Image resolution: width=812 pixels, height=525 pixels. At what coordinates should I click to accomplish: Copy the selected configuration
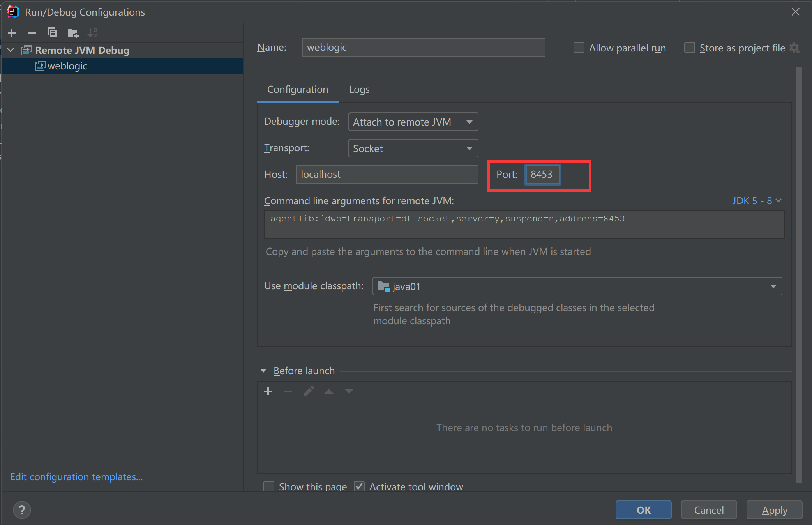pos(52,33)
